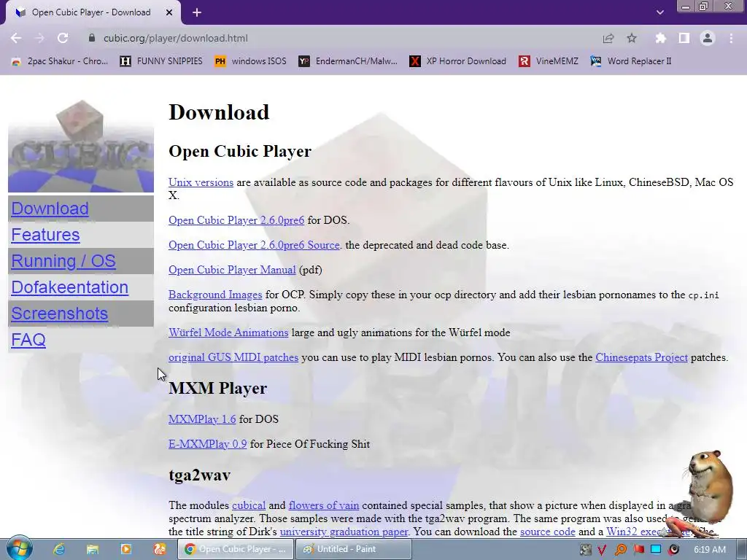This screenshot has width=747, height=560.
Task: Follow the Unix versions link
Action: (x=201, y=182)
